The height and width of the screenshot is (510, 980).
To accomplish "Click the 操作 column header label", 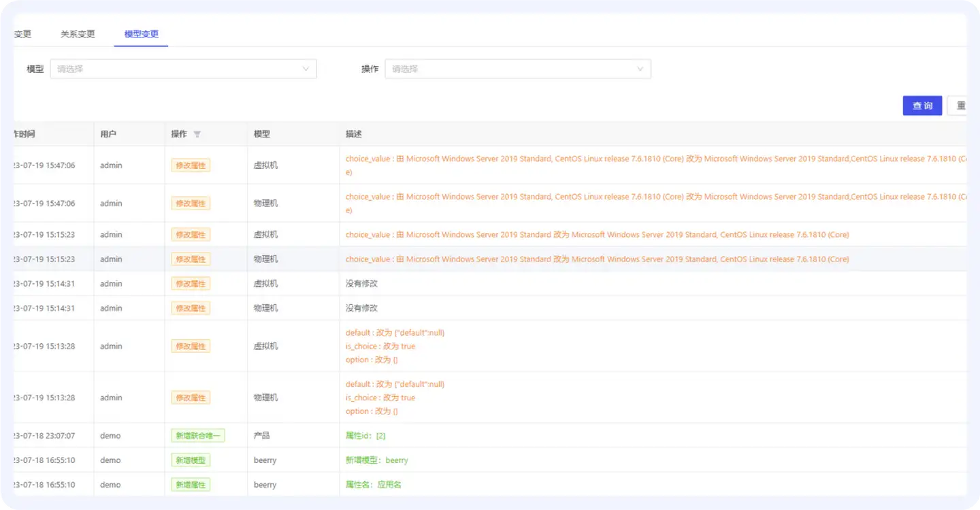I will (x=179, y=134).
